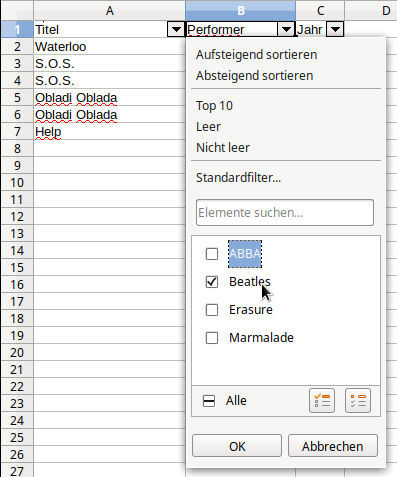This screenshot has height=477, width=397.
Task: Choose Aufsteigend sortieren
Action: (256, 55)
